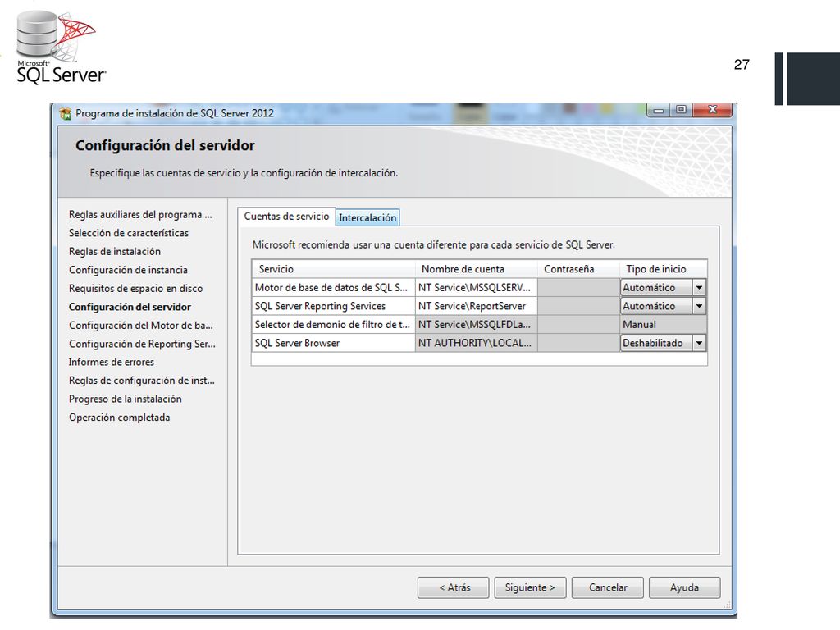The height and width of the screenshot is (630, 840).
Task: Click Configuración del Motor de ba... step
Action: pos(141,325)
